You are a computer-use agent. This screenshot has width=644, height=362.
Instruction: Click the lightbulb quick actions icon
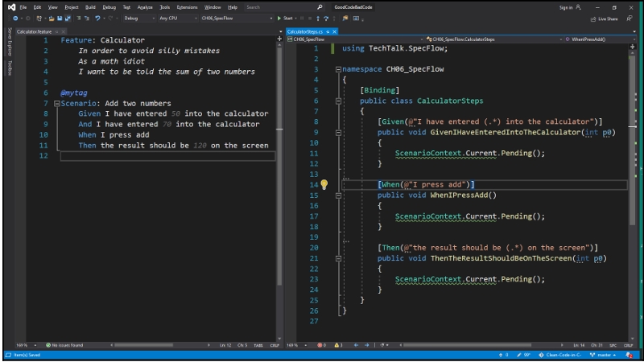[x=324, y=184]
